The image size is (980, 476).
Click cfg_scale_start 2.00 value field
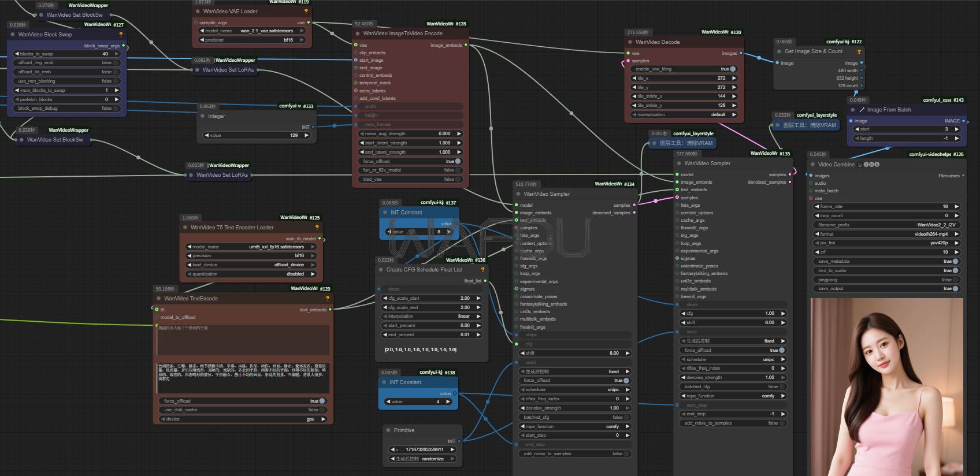432,299
